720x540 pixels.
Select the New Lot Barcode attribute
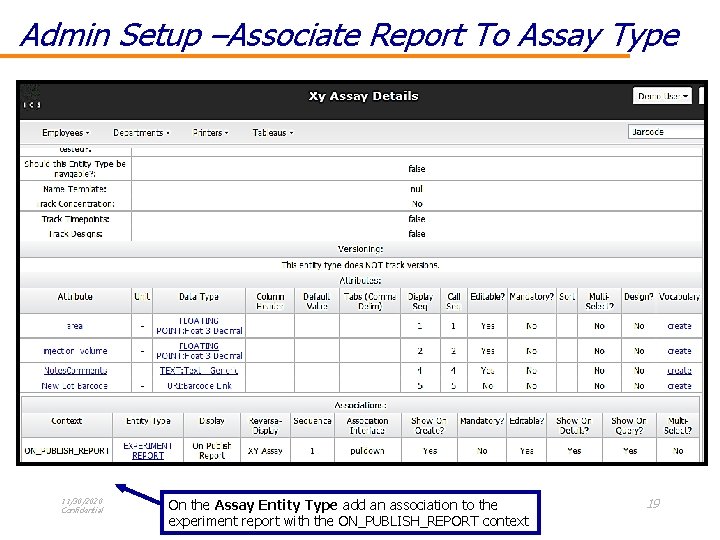pos(74,386)
